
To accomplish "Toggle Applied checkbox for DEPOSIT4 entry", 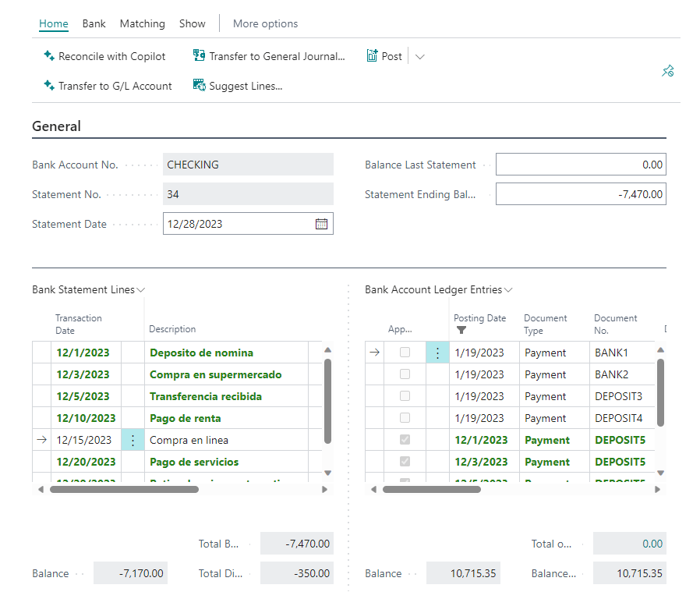I will (x=405, y=418).
